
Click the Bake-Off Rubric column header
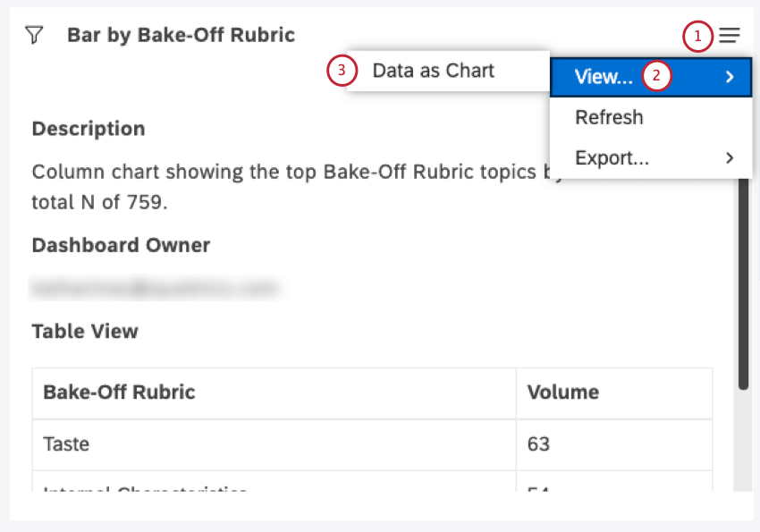(120, 392)
